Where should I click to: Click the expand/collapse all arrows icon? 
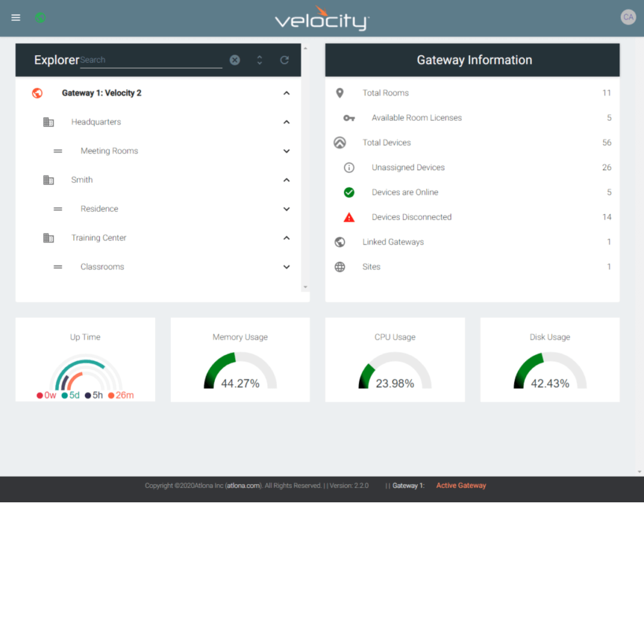coord(260,60)
